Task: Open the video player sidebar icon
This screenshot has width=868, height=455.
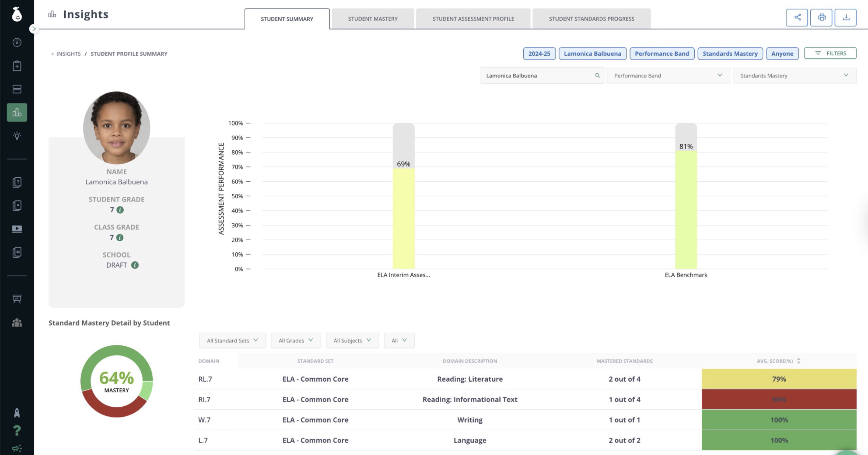Action: [x=17, y=229]
